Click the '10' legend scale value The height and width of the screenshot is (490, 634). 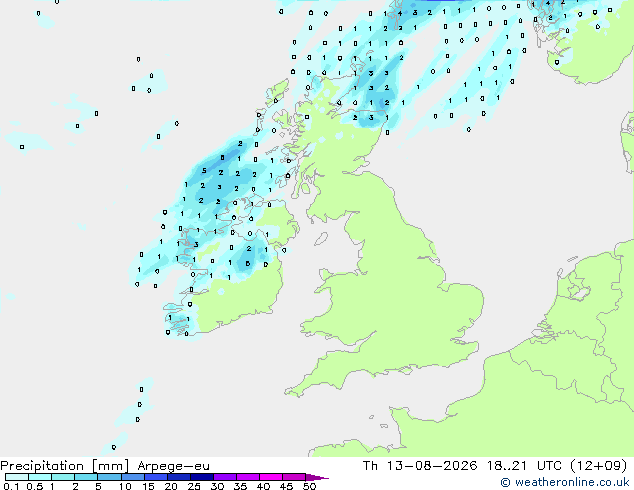125,486
